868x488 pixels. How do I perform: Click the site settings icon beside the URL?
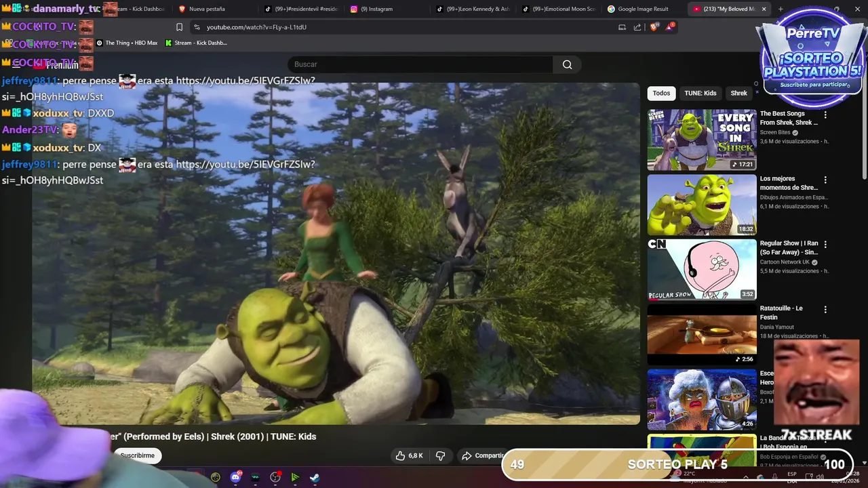(x=197, y=27)
